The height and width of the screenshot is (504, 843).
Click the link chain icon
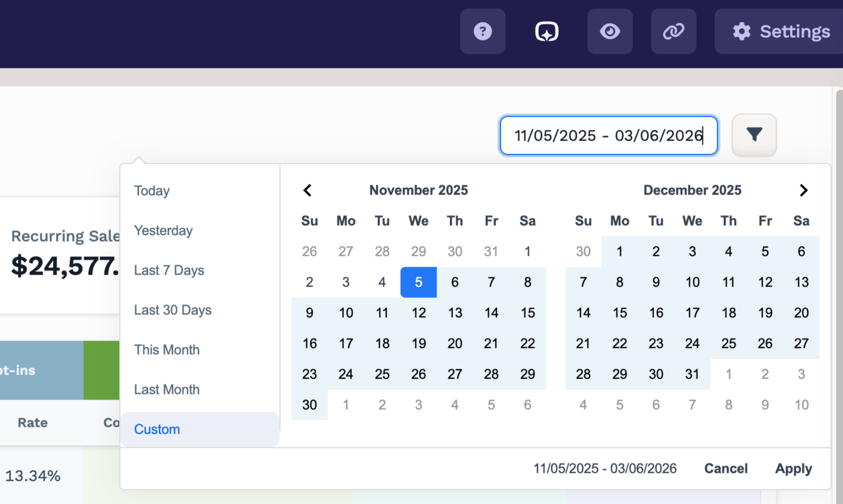(x=673, y=31)
